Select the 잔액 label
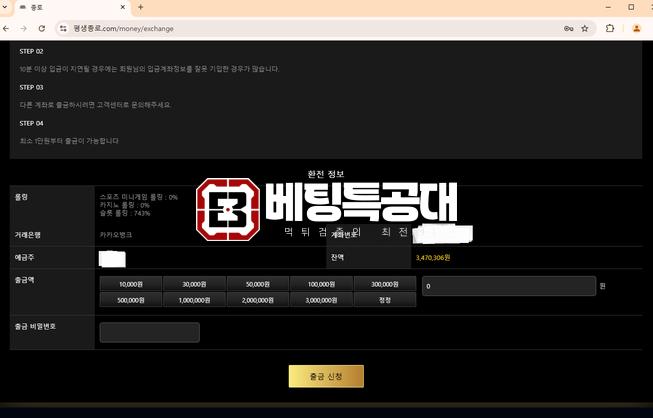Viewport: 653px width, 418px height. click(337, 258)
